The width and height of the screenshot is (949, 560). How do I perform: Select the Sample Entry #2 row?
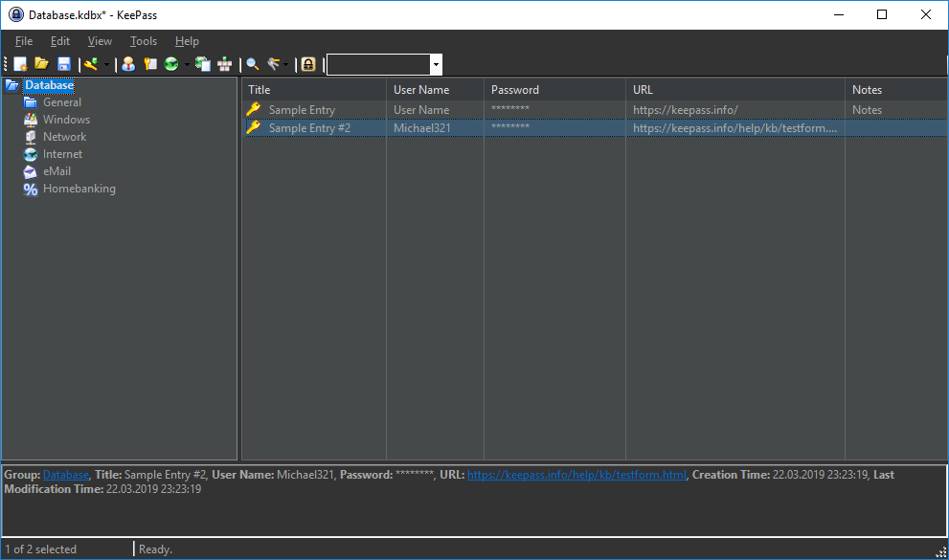click(x=595, y=128)
